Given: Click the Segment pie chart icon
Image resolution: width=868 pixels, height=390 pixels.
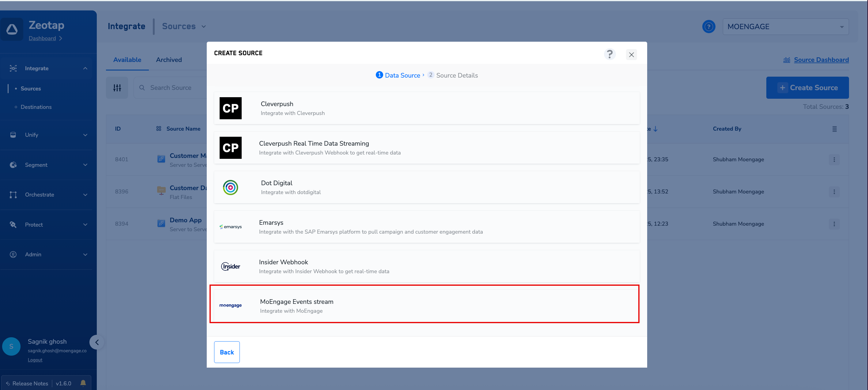Looking at the screenshot, I should tap(13, 165).
